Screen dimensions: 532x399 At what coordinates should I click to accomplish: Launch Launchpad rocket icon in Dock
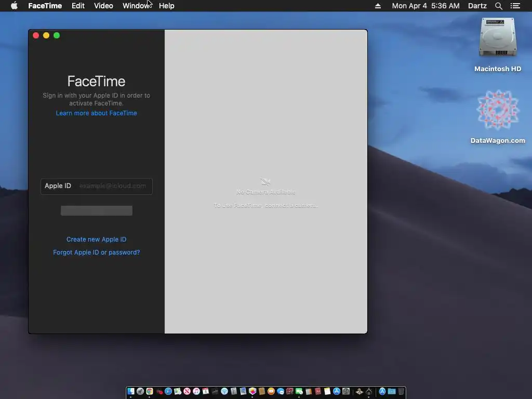140,392
